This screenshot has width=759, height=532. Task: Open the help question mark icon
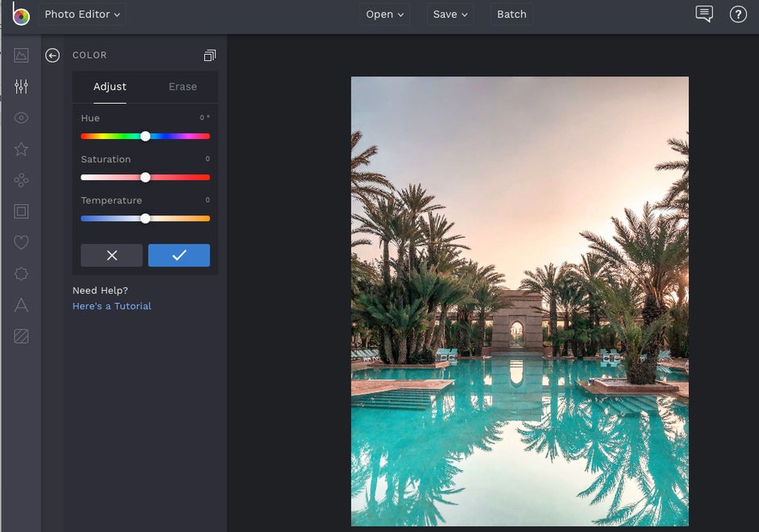pos(738,14)
